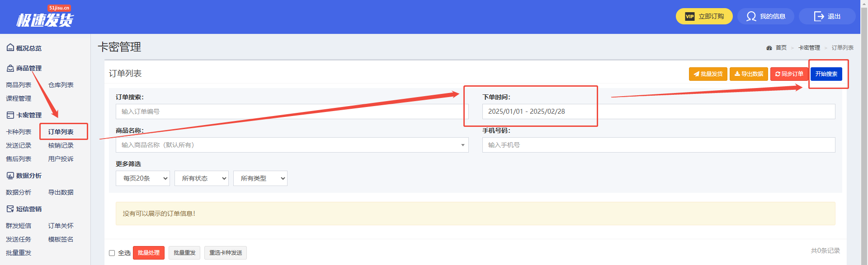Open 仓库列表 in the sidebar
This screenshot has height=265, width=868.
click(x=61, y=85)
